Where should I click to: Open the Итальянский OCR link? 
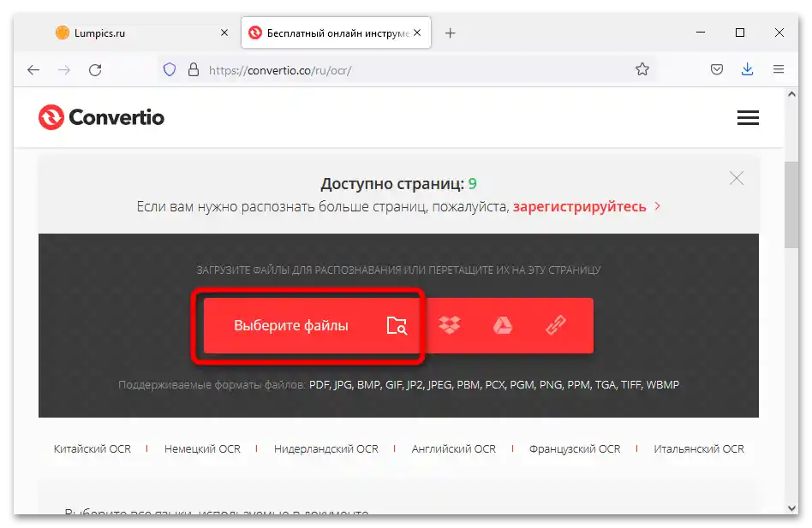point(699,449)
